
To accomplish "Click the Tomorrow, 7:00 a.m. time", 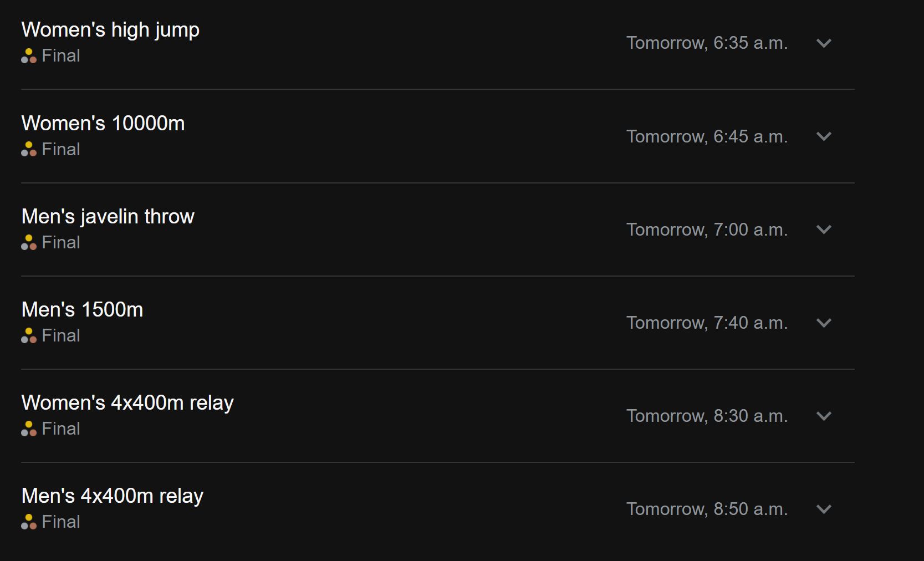I will point(707,229).
